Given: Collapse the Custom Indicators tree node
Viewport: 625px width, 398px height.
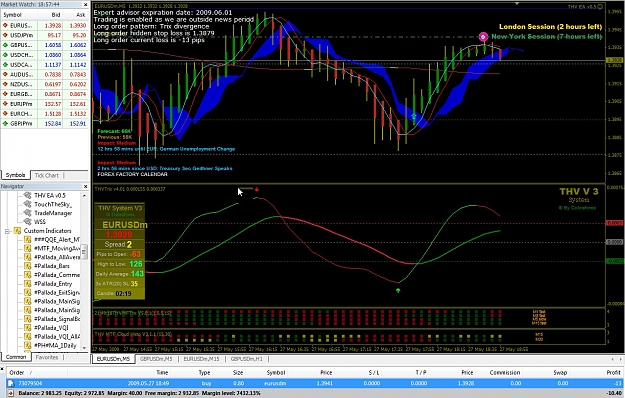Looking at the screenshot, I should (x=7, y=231).
